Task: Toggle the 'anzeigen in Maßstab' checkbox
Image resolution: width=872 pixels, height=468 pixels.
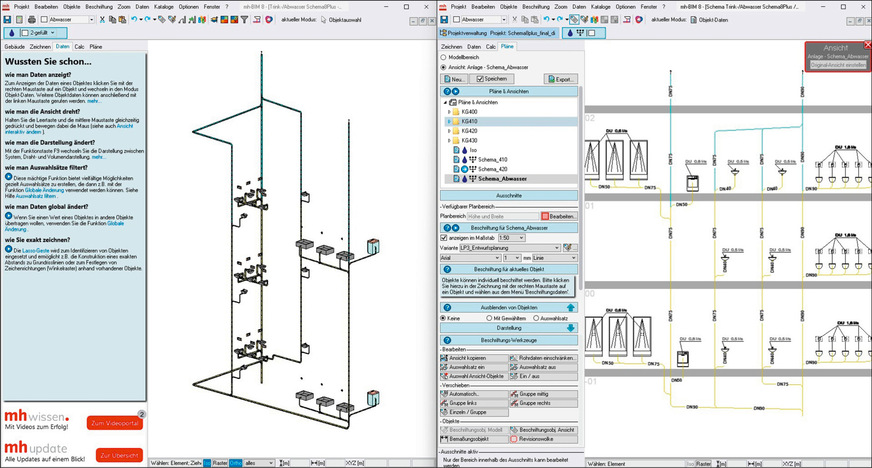Action: [444, 237]
